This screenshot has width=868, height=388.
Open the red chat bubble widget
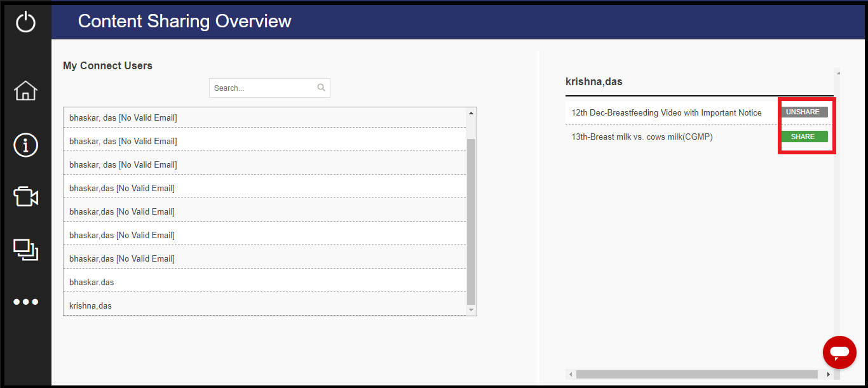pos(839,352)
